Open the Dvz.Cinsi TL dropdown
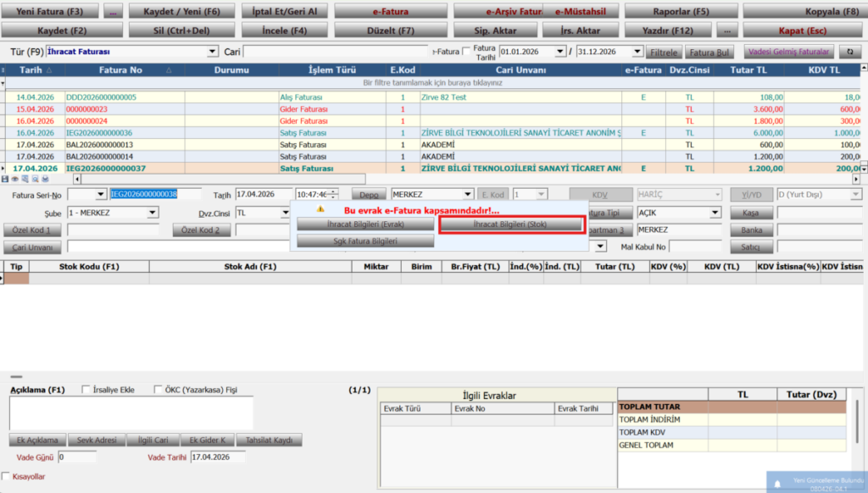 pos(286,213)
